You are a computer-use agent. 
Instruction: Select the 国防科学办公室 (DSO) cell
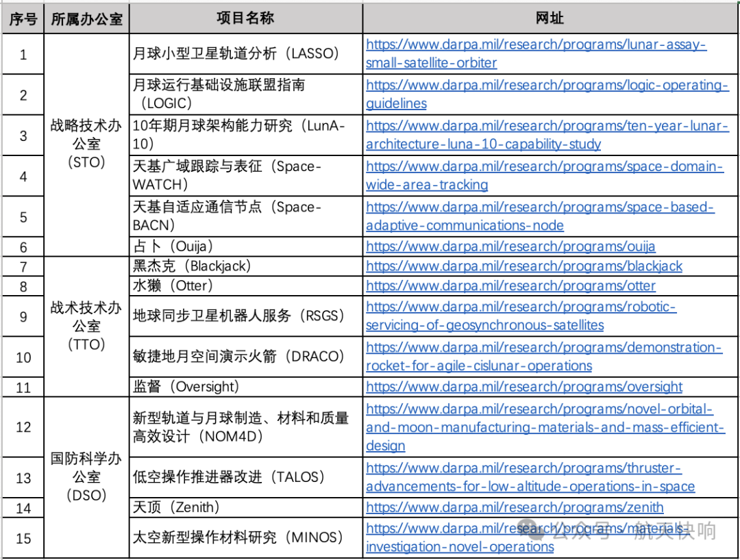[x=86, y=476]
